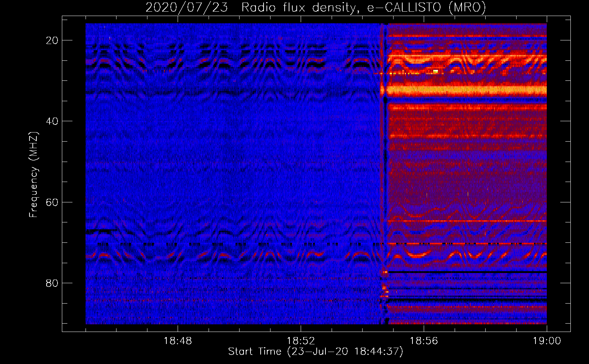Click the 60 MHz frequency tick label

tap(52, 202)
